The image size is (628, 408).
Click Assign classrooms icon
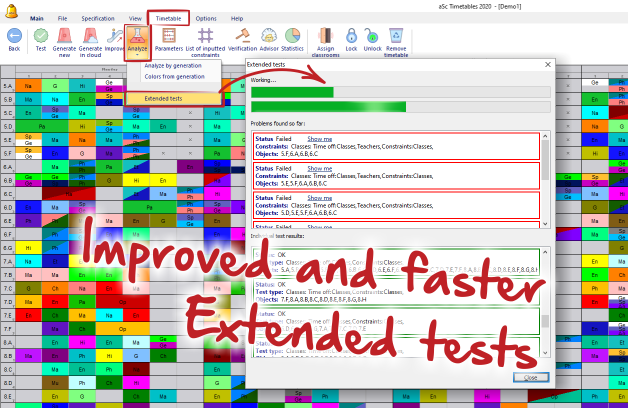[326, 36]
